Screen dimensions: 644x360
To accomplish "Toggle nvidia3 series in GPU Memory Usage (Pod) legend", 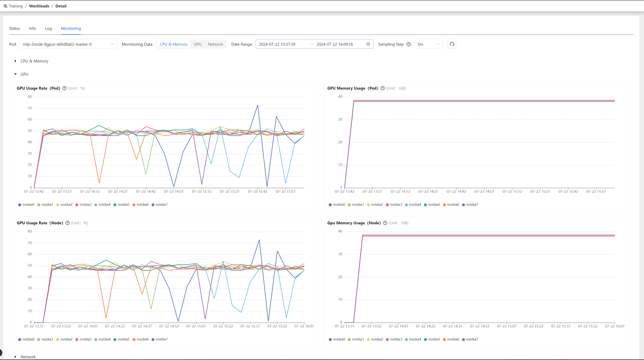I will tap(394, 205).
